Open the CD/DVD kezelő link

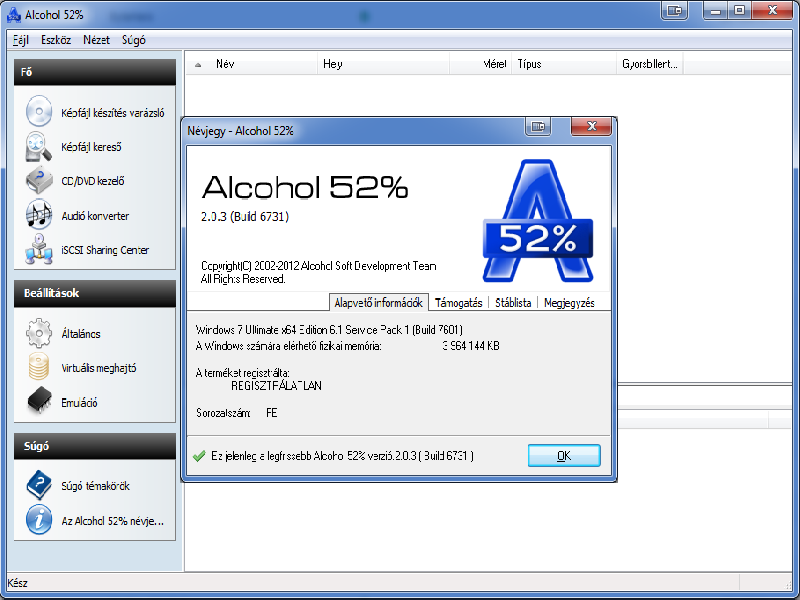click(92, 181)
